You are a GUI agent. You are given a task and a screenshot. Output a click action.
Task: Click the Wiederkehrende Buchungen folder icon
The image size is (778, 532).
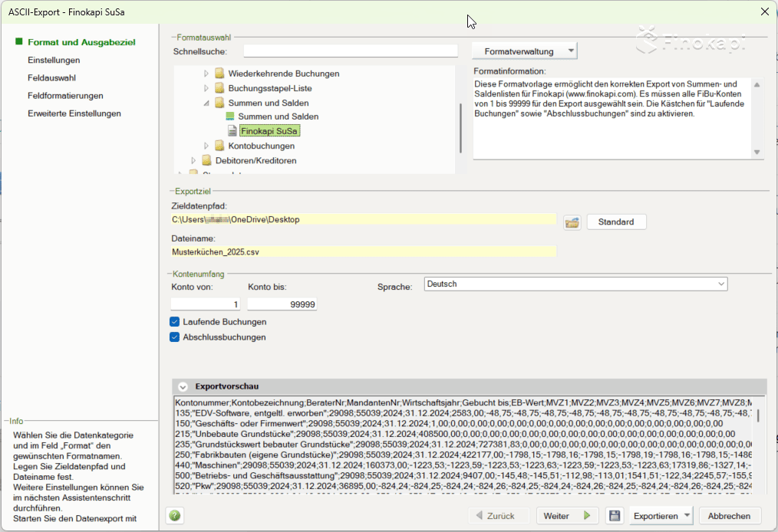pyautogui.click(x=219, y=74)
